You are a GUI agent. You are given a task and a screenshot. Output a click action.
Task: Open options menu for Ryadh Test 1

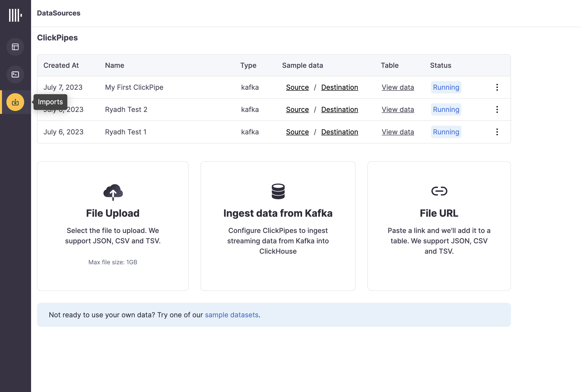[x=497, y=132]
